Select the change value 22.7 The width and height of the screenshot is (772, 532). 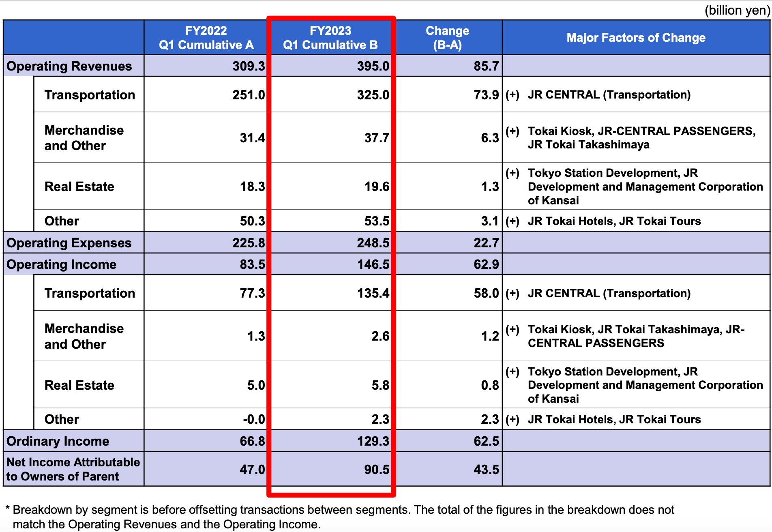pos(486,243)
